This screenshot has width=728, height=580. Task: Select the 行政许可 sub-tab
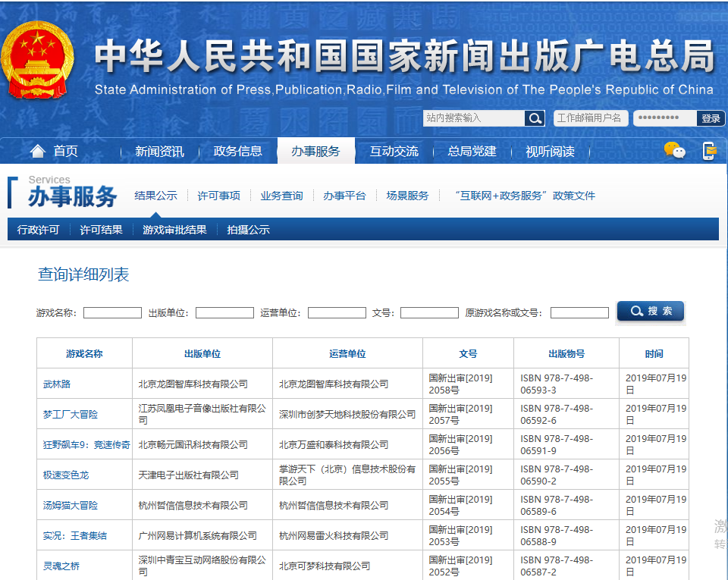pos(38,230)
